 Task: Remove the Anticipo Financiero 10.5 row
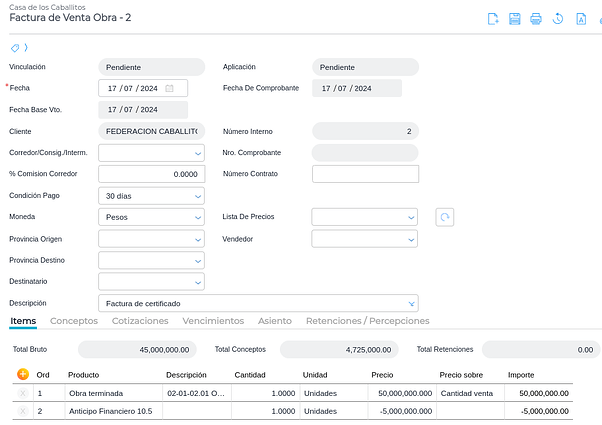click(x=23, y=411)
